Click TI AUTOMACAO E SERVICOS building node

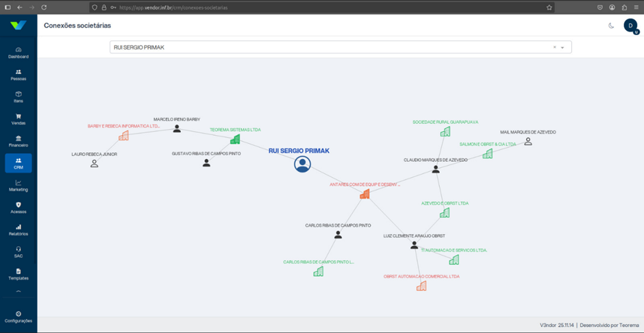[x=454, y=260]
